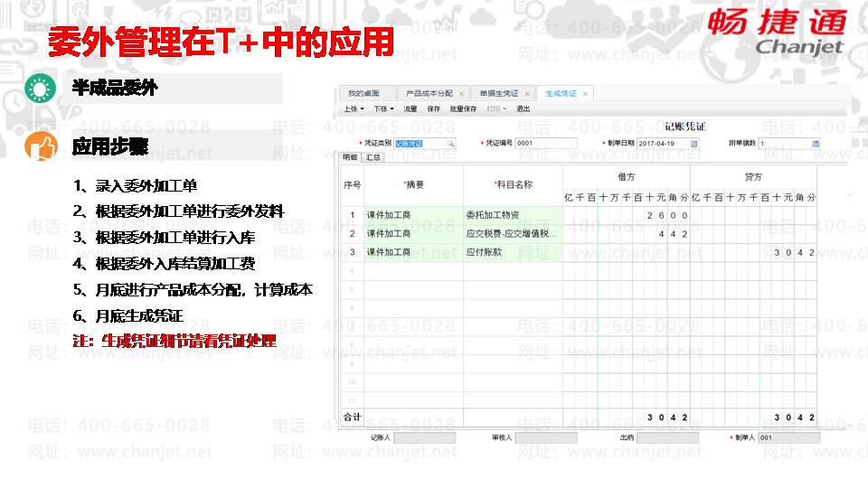
Task: Close the 生成凭证 tab
Action: pos(585,94)
